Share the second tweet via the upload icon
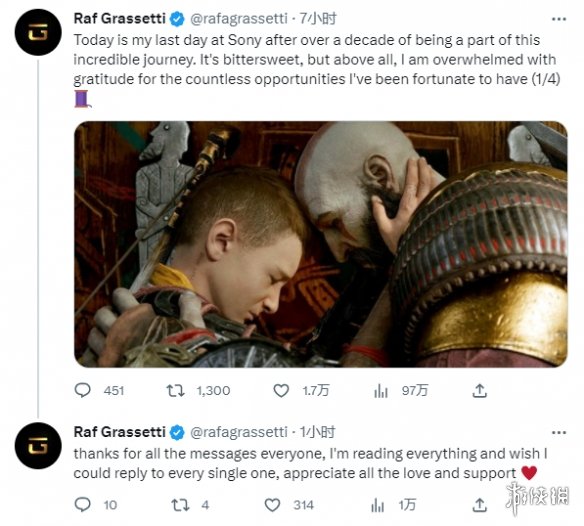 480,505
